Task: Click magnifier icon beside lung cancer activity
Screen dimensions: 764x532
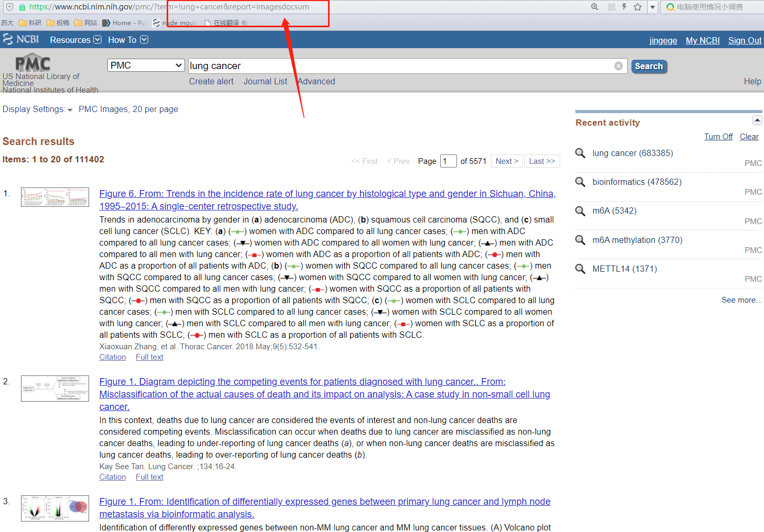Action: pyautogui.click(x=580, y=153)
